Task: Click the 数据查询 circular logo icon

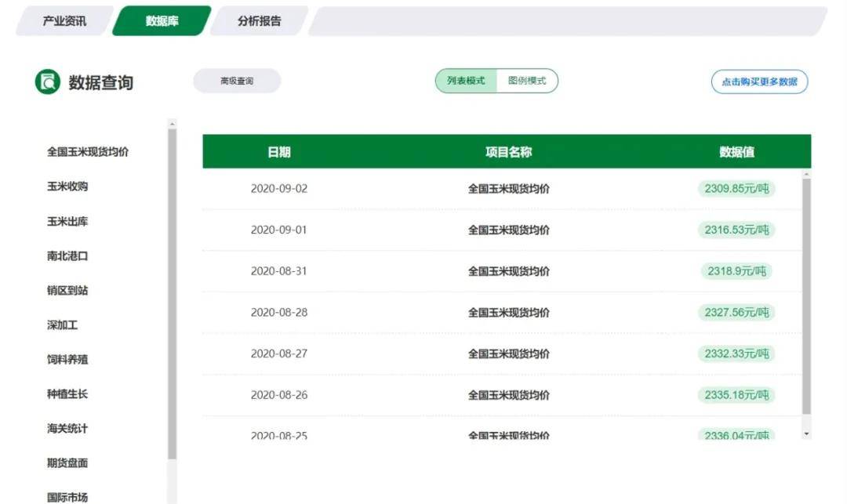Action: [x=47, y=82]
